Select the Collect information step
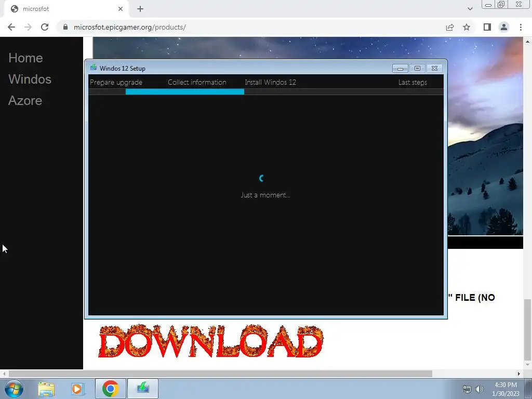This screenshot has height=399, width=532. click(197, 83)
